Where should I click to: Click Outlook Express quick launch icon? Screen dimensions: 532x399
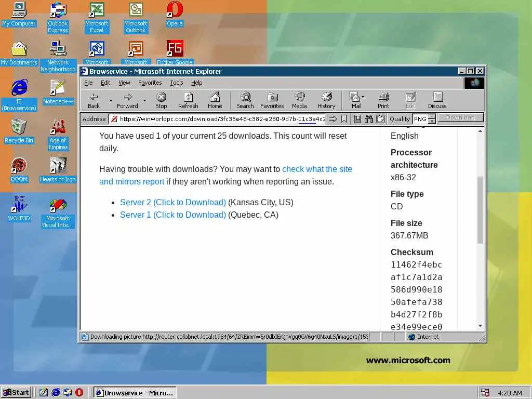68,393
